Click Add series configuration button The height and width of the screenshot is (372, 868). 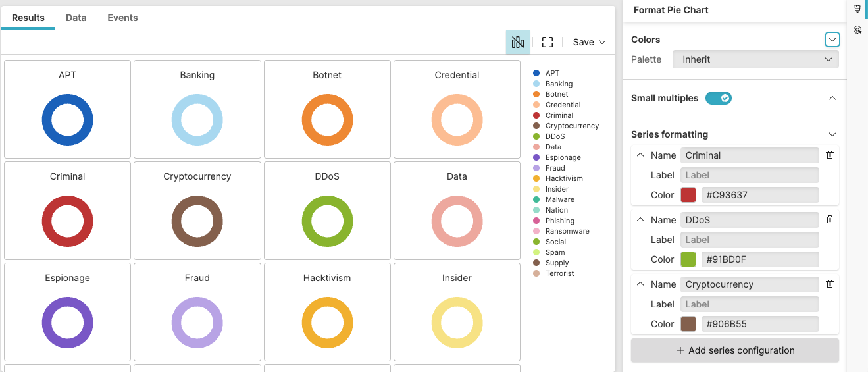(735, 350)
